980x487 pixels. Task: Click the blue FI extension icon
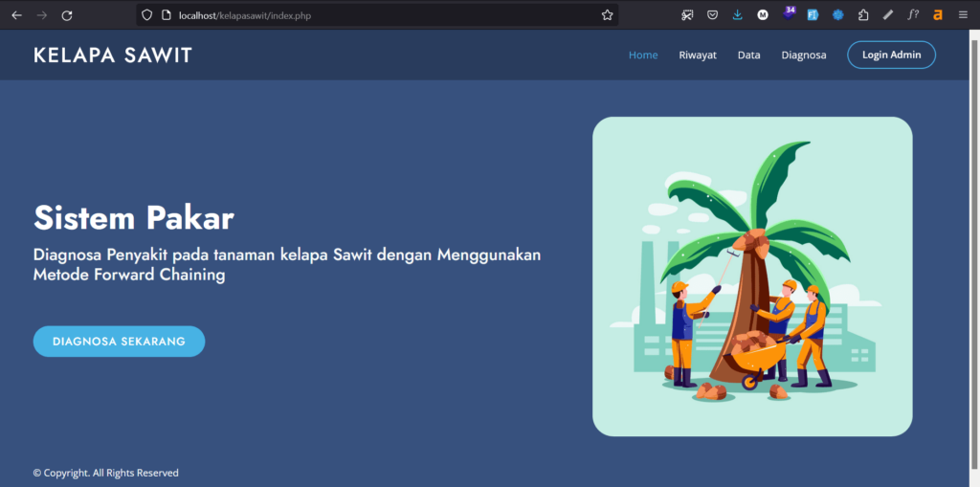tap(813, 15)
